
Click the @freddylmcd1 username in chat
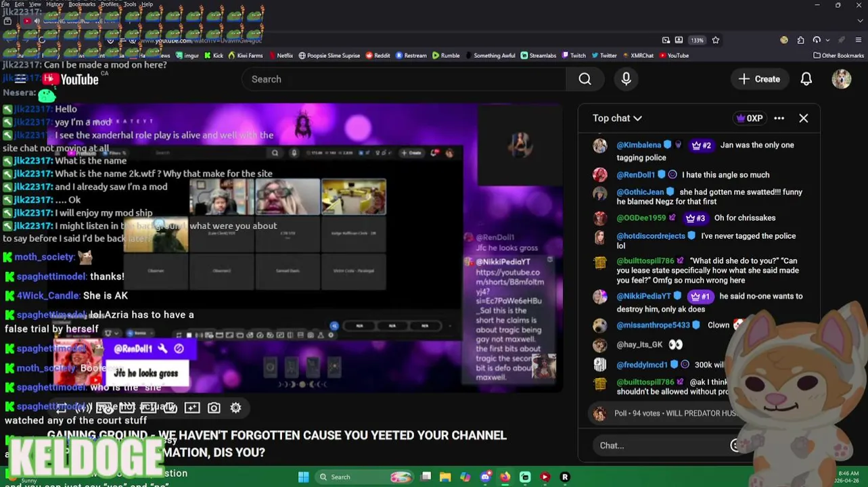click(643, 365)
